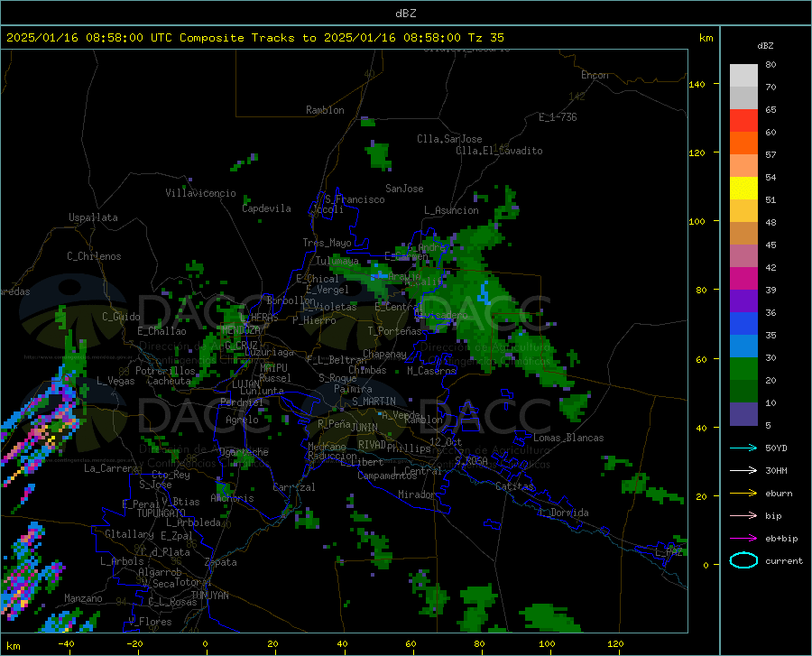Click the L_Dormida label
Viewport: 812px width, 656px height.
click(x=563, y=513)
